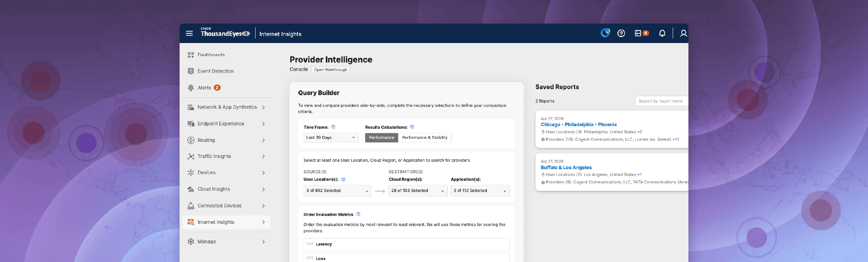Grab the Loss row drag handle

[x=310, y=258]
